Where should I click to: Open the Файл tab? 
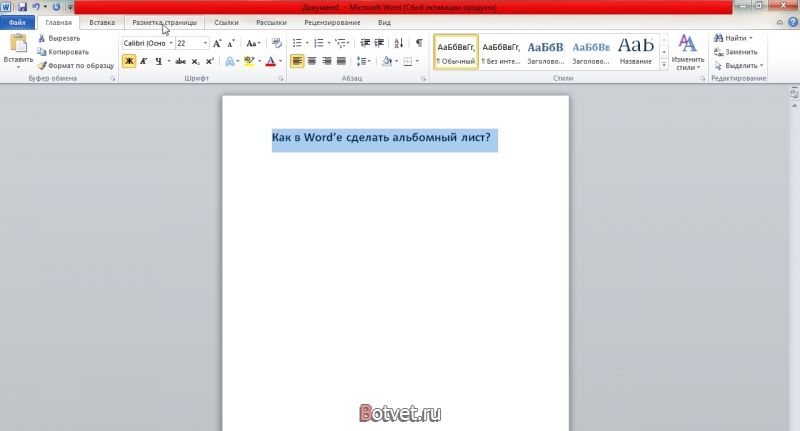(x=17, y=22)
